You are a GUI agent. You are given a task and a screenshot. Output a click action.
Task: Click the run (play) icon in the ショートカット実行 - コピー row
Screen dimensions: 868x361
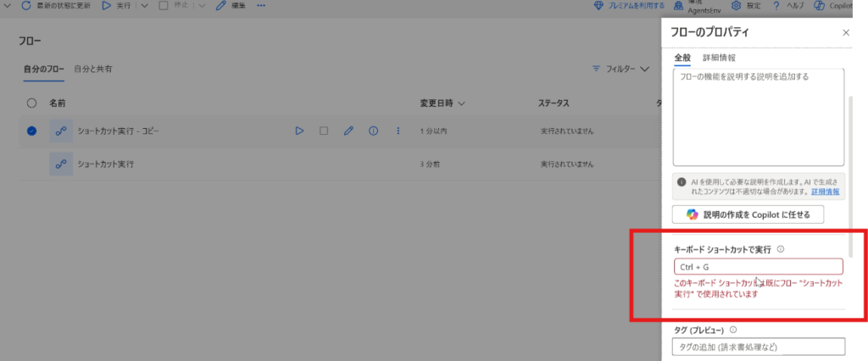tap(298, 131)
